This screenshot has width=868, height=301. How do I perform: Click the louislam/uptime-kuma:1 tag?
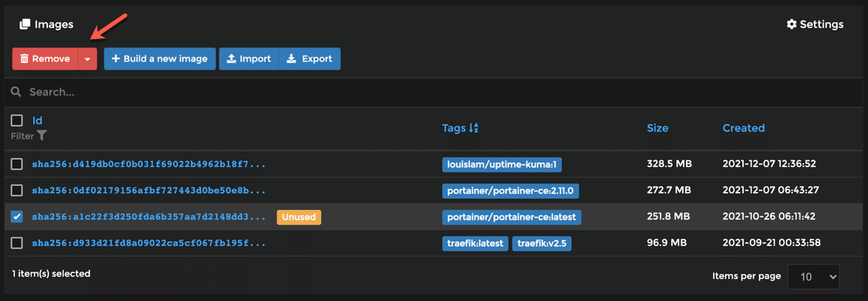click(x=502, y=164)
